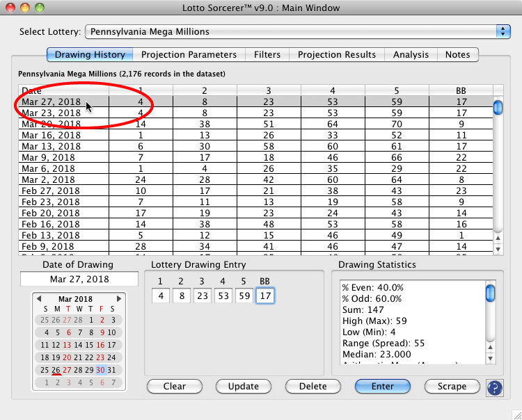Image resolution: width=522 pixels, height=420 pixels.
Task: Click drawing history scroll up arrow
Action: [498, 238]
